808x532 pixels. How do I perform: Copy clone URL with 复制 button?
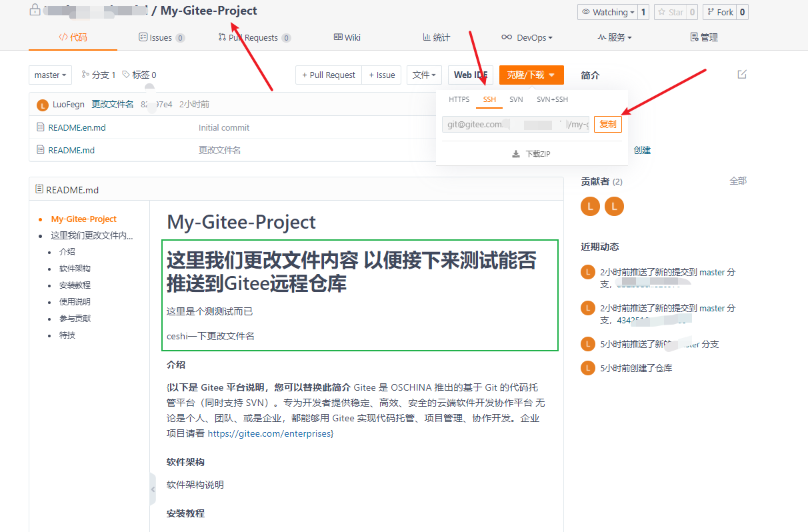(608, 124)
